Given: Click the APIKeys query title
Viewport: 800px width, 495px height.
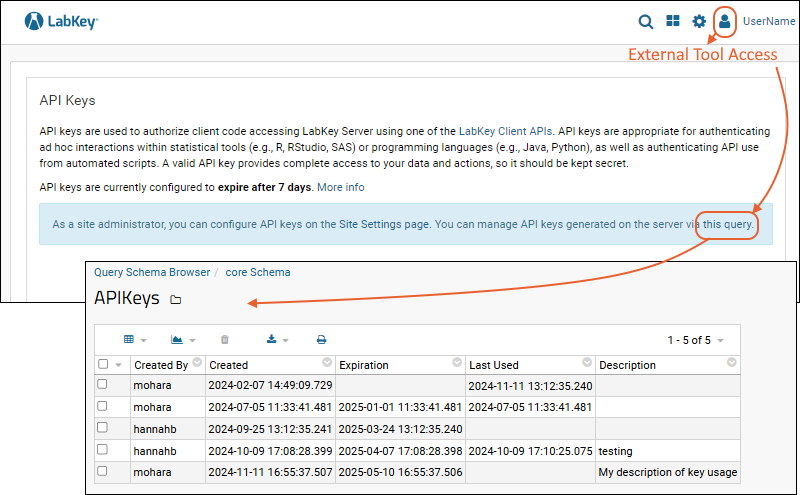Looking at the screenshot, I should 127,298.
